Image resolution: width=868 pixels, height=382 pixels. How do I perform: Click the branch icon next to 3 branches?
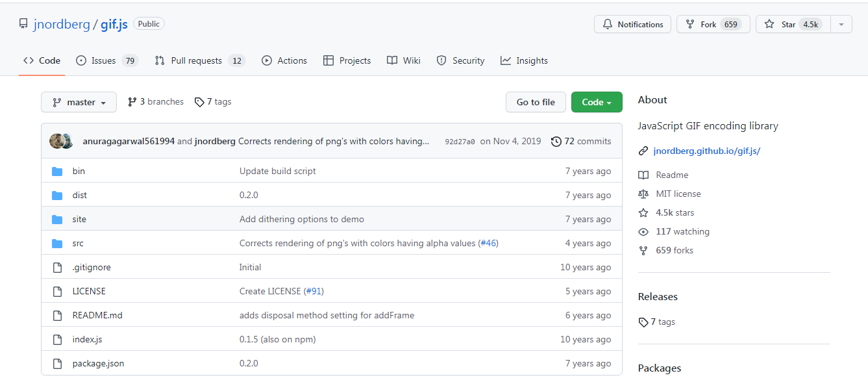pyautogui.click(x=132, y=102)
